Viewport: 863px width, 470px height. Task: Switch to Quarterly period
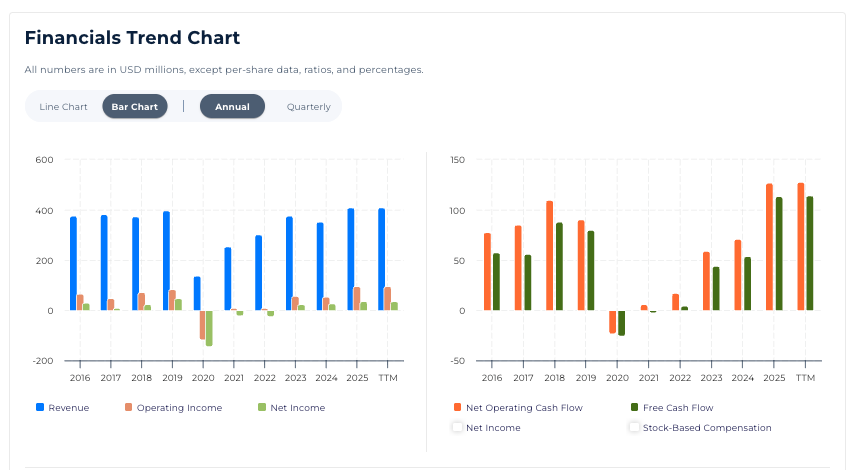click(308, 107)
